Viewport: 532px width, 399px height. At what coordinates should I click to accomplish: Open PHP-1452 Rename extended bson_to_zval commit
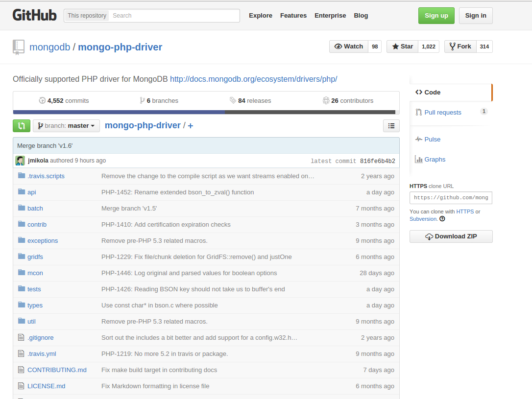(177, 192)
